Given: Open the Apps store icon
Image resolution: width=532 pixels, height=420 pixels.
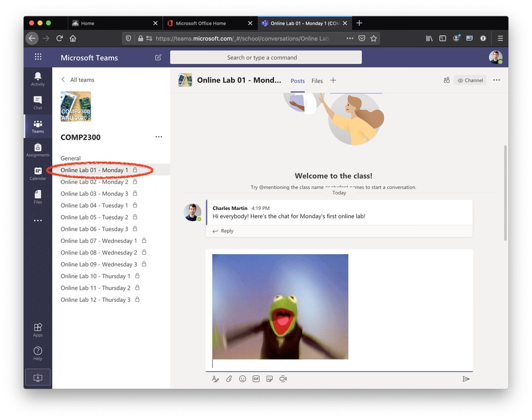Looking at the screenshot, I should (x=38, y=330).
